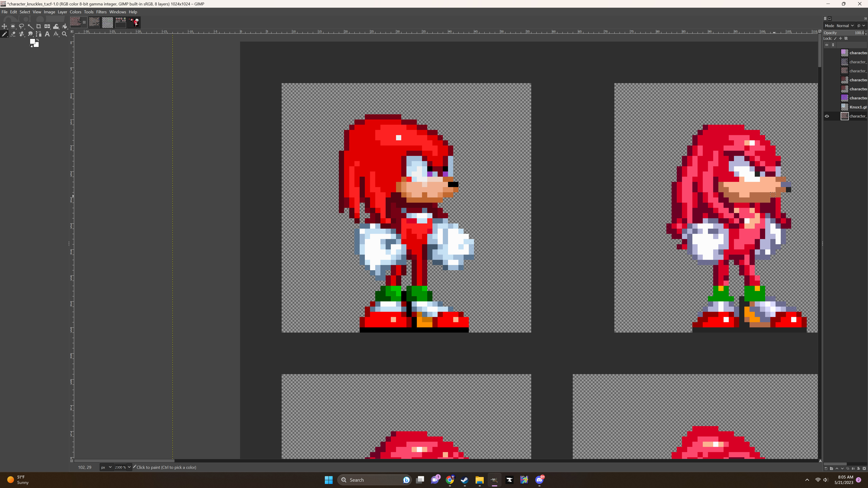Select the Unified Transform tool
This screenshot has width=868, height=488.
point(47,26)
